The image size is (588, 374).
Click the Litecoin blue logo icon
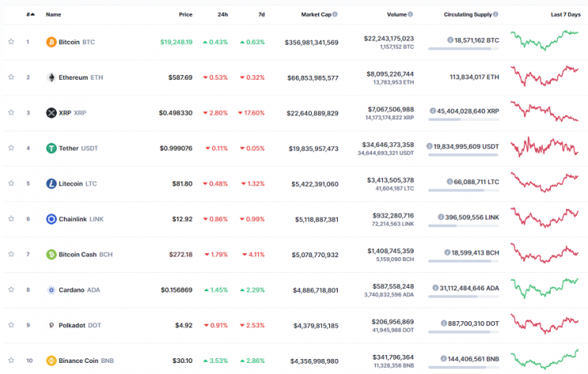[x=51, y=184]
